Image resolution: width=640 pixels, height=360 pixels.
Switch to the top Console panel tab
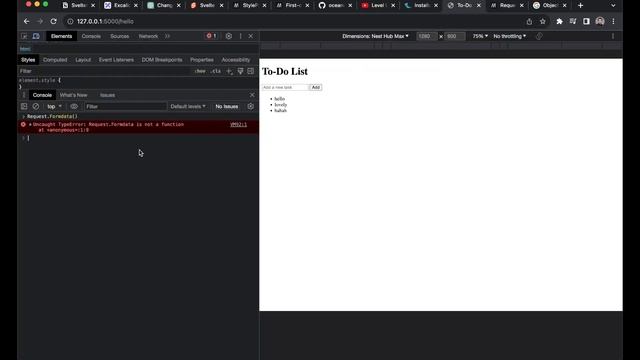(91, 36)
